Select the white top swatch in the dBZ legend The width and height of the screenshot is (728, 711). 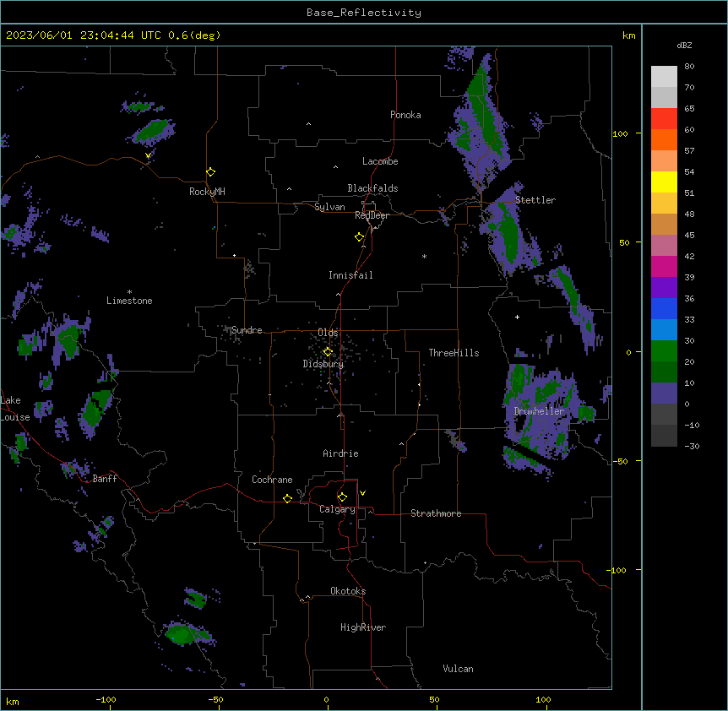point(664,77)
